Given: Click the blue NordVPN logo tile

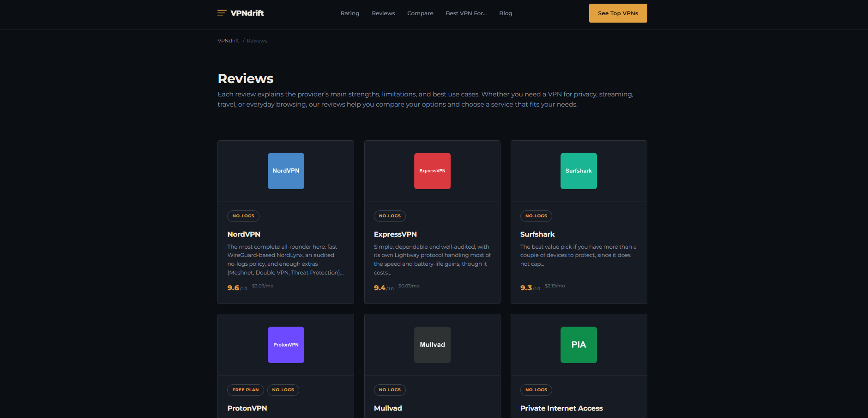Looking at the screenshot, I should coord(286,171).
